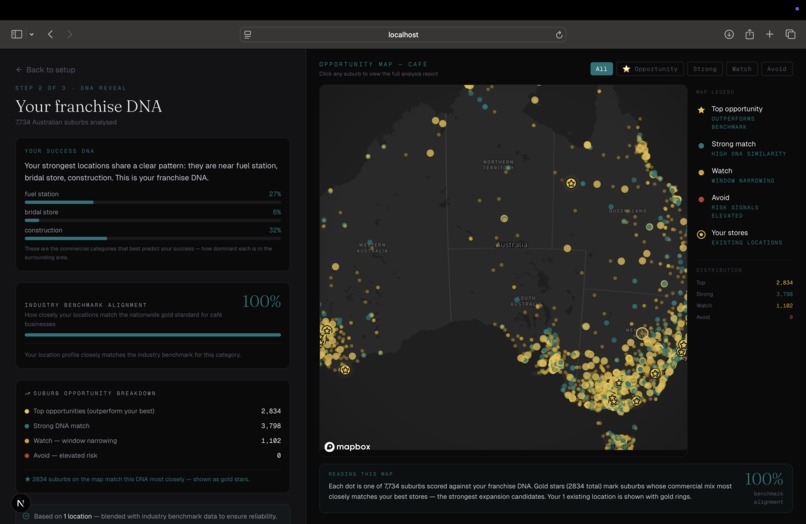
Task: Click the Western Australia map label
Action: (372, 248)
